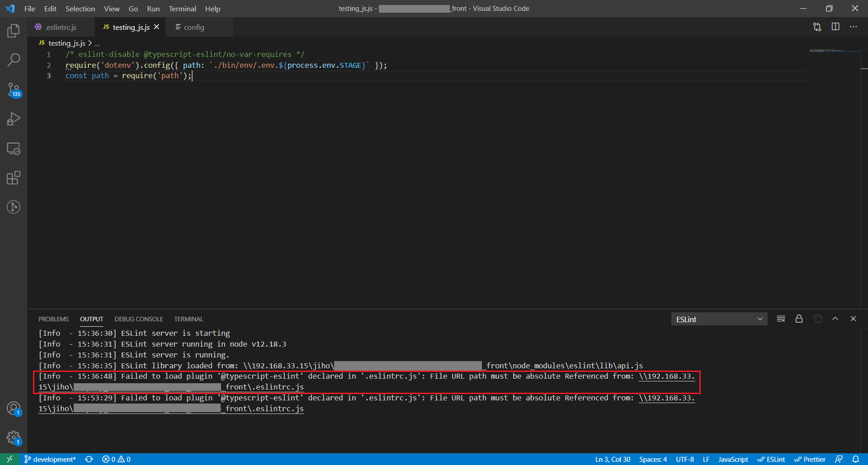Open the Accounts menu
Viewport: 868px width, 465px height.
[14, 409]
